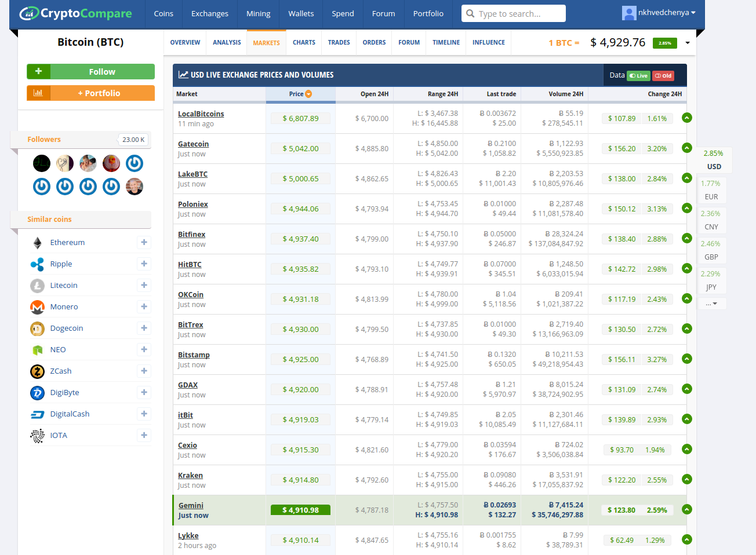The width and height of the screenshot is (756, 555).
Task: Click the Bitfinex price $ 4,937.40
Action: [x=300, y=239]
